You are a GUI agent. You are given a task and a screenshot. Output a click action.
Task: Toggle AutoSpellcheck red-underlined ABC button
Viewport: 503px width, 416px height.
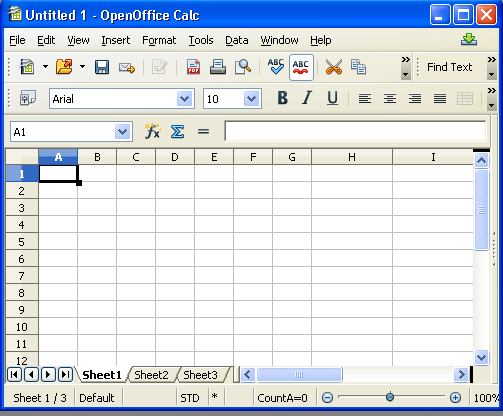pos(301,67)
